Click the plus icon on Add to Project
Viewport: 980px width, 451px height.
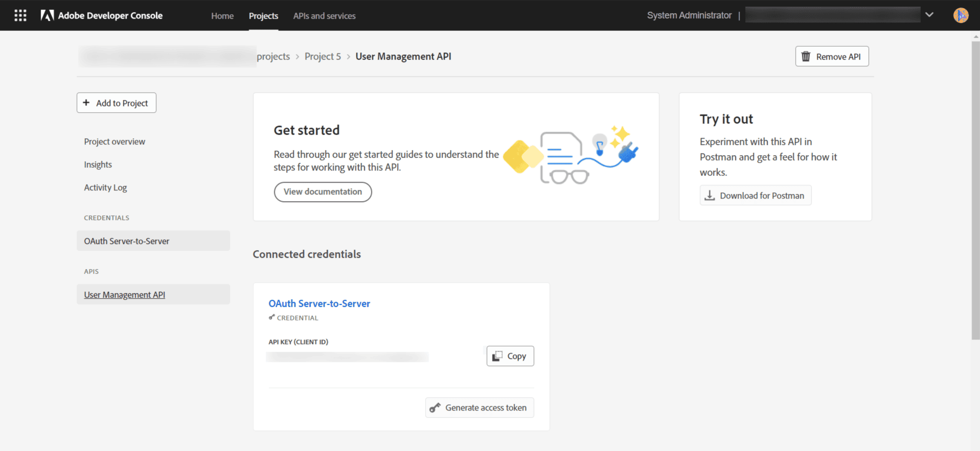pos(86,103)
